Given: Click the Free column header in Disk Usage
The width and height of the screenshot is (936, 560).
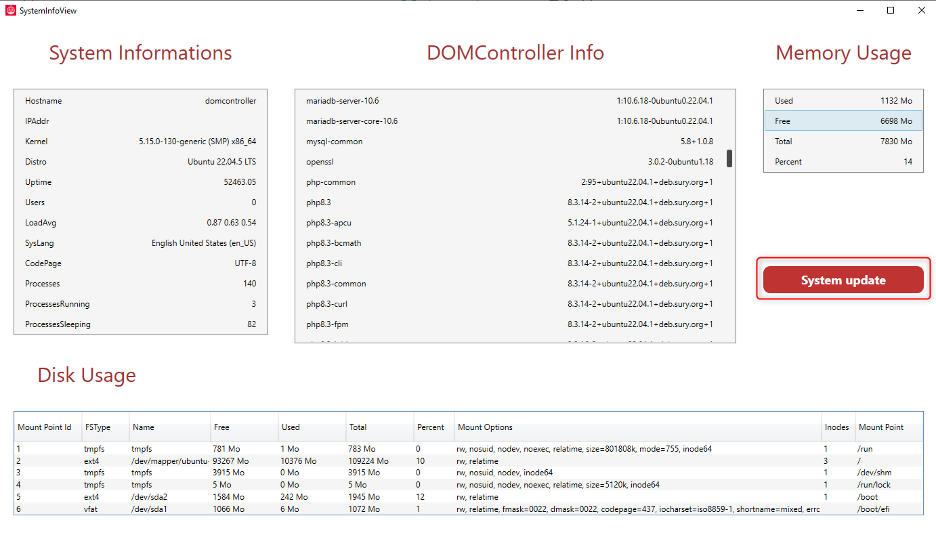Looking at the screenshot, I should coord(244,427).
